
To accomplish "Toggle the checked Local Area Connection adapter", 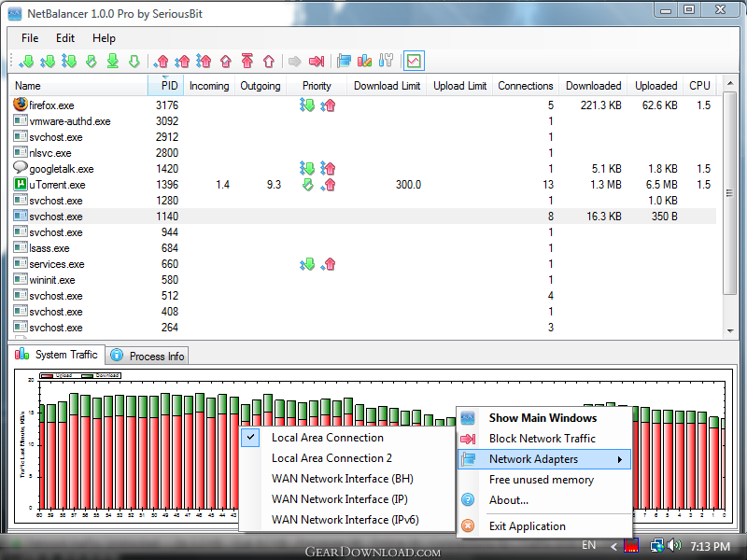I will tap(347, 438).
